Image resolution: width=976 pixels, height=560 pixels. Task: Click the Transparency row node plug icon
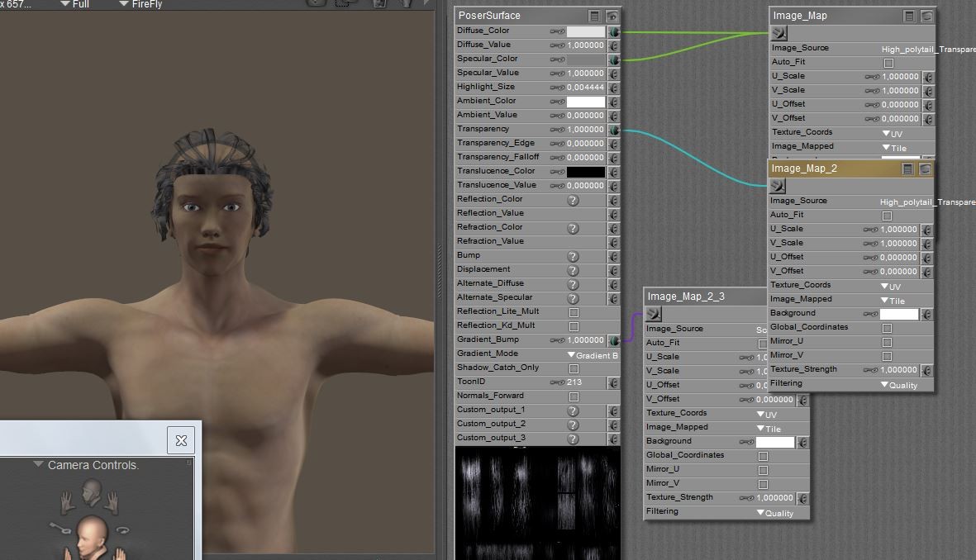pyautogui.click(x=613, y=130)
